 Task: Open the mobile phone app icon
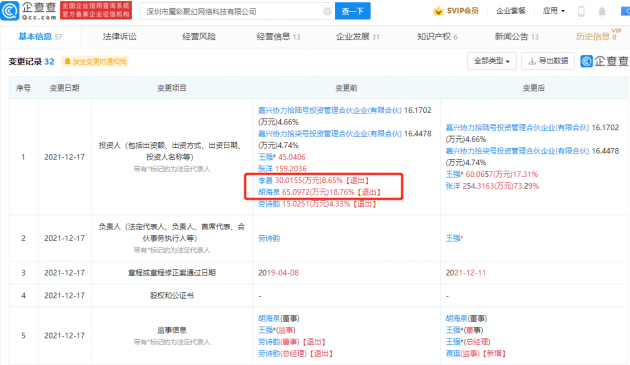point(581,11)
